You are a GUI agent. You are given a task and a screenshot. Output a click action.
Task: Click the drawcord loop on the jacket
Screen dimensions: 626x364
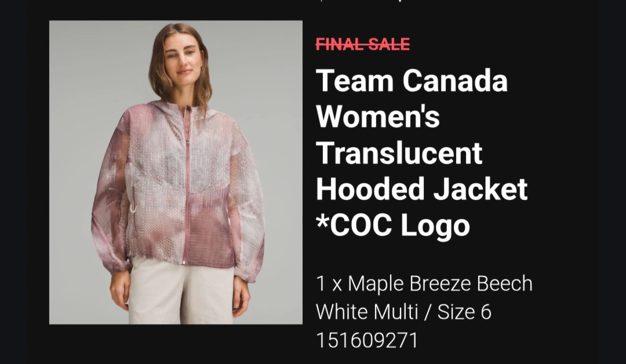click(x=132, y=207)
